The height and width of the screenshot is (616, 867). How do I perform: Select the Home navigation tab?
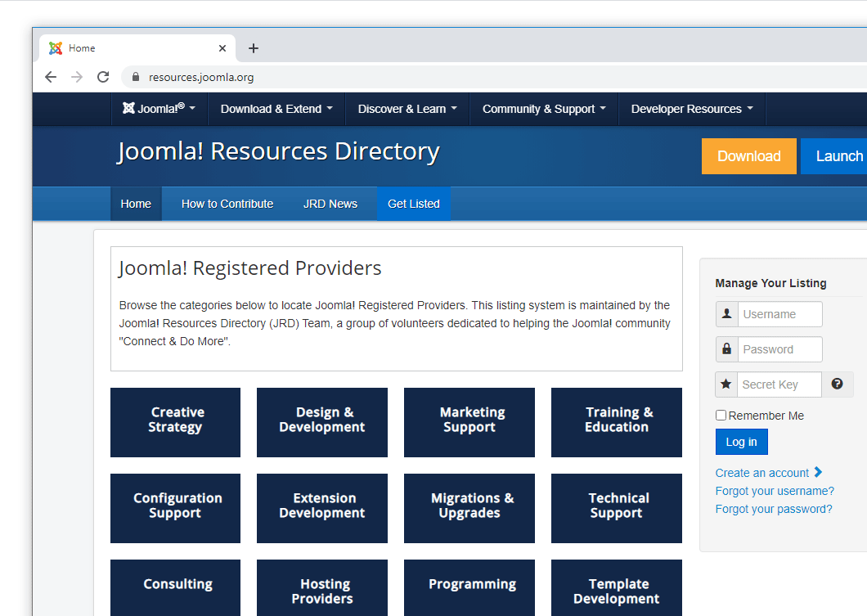click(x=136, y=204)
